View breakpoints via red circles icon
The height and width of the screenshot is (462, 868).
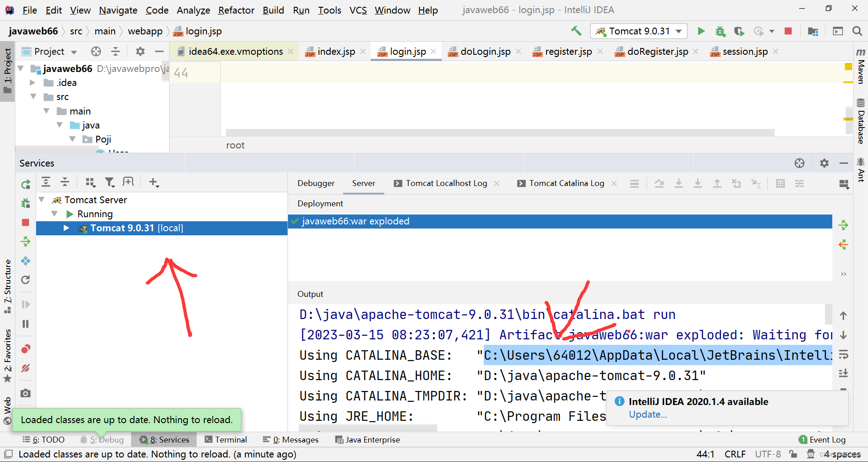26,349
